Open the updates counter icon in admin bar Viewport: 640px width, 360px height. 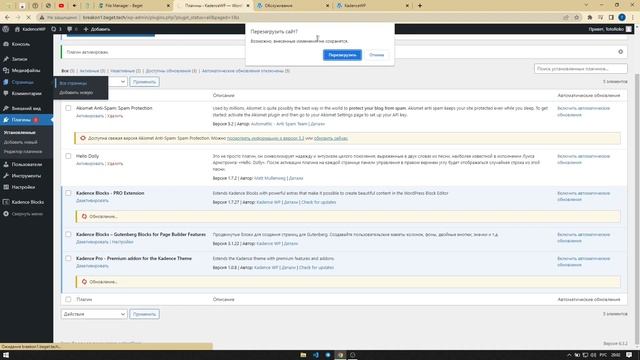point(53,29)
